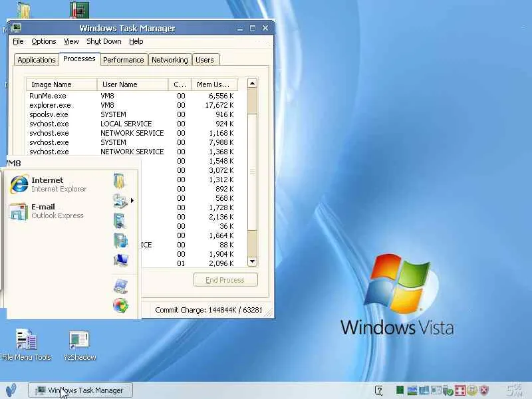Select the Processes tab
This screenshot has width=532, height=399.
click(x=79, y=59)
